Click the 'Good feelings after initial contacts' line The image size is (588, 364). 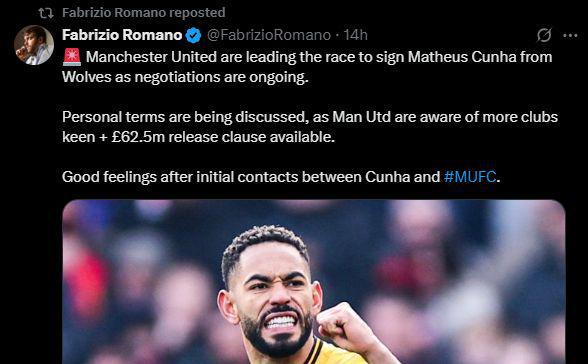click(x=281, y=177)
